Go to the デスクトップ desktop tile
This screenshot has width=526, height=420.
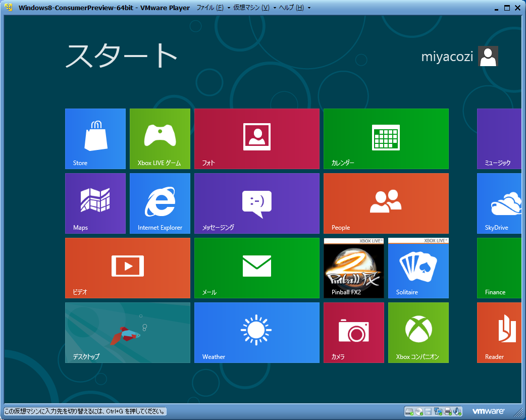pos(128,333)
